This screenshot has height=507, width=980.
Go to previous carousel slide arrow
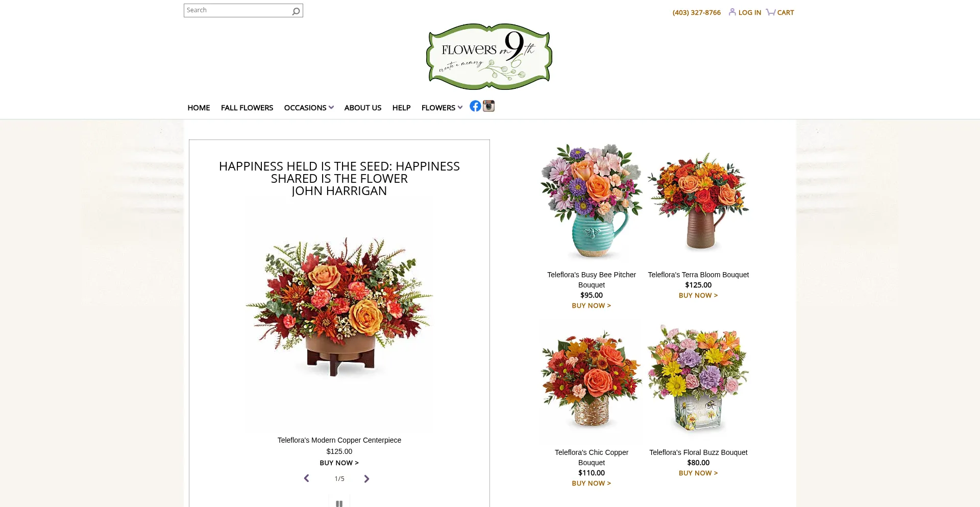tap(306, 478)
